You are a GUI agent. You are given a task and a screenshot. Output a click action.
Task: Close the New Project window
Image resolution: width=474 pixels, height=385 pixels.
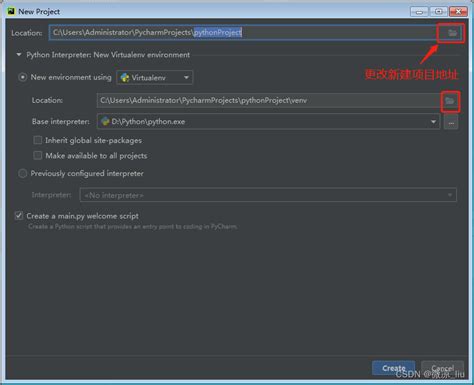pos(458,12)
